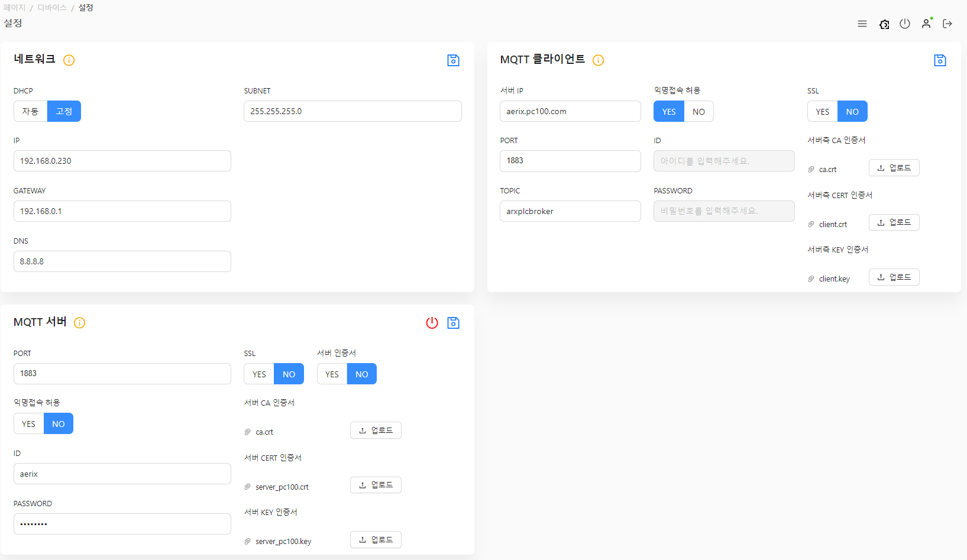
Task: Click the MQTT client PORT field
Action: tap(570, 161)
